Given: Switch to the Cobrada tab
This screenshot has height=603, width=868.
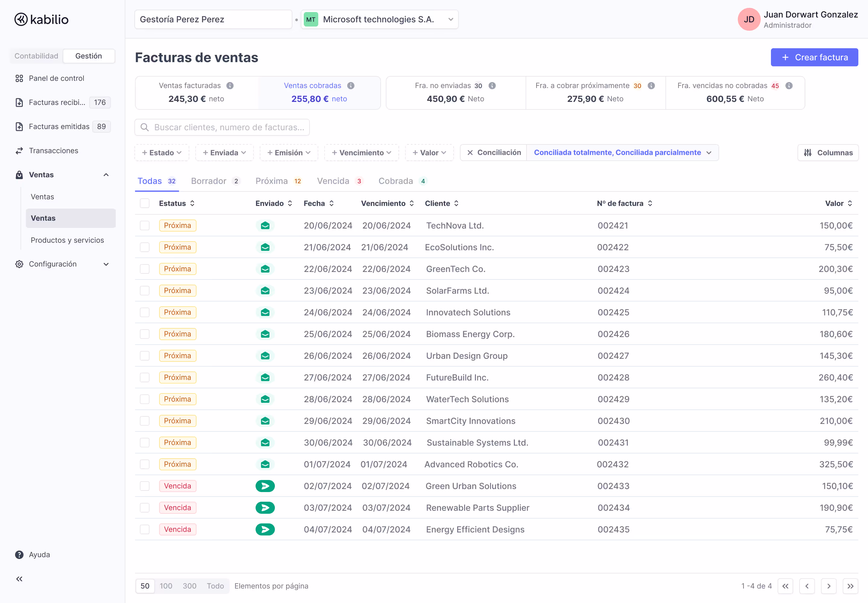Looking at the screenshot, I should point(403,181).
